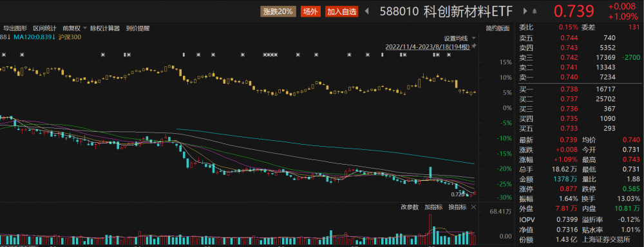Click 加指标 to add an indicator
644x247 pixels.
[x=433, y=207]
